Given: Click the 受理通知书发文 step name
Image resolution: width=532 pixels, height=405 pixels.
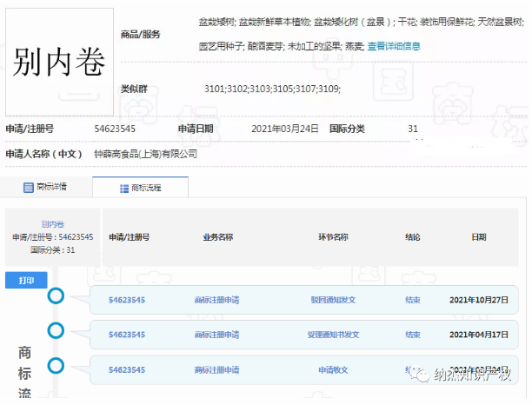Looking at the screenshot, I should coord(333,335).
